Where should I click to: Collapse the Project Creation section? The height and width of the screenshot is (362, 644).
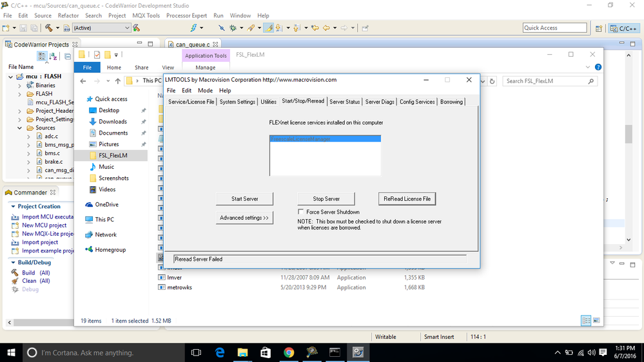click(13, 207)
